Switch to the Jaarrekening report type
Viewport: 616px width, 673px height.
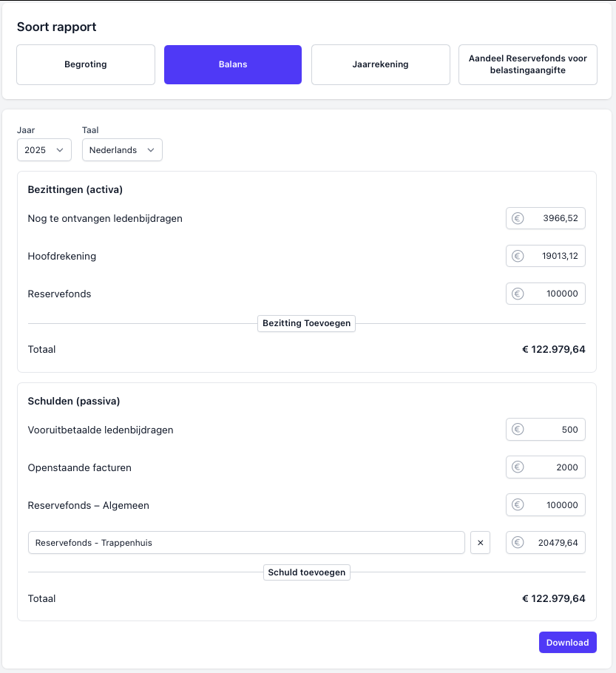[380, 65]
